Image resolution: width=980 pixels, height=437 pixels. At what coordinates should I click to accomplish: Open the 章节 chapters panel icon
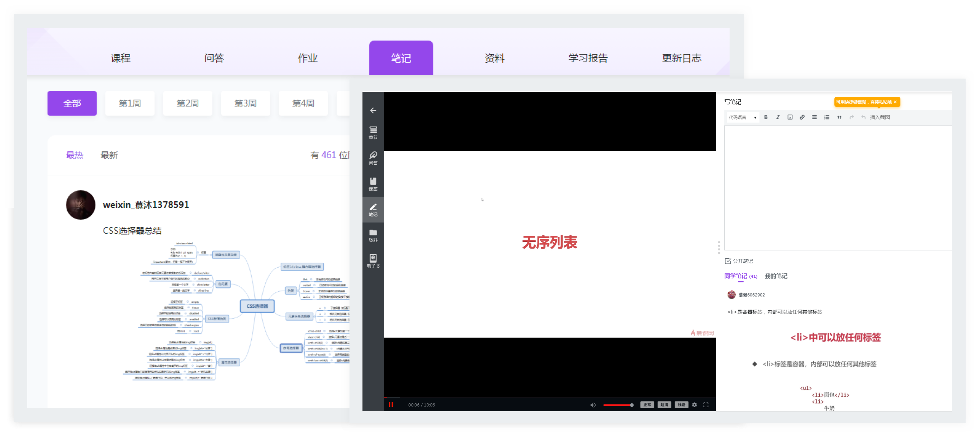[373, 132]
